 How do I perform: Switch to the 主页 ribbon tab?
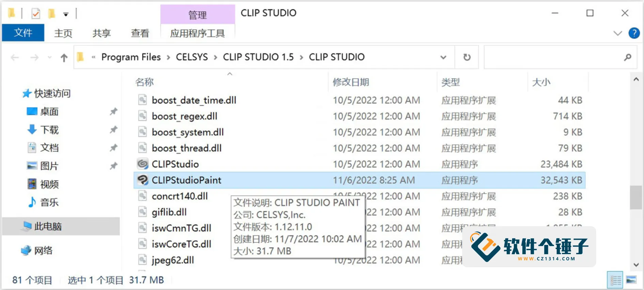[63, 33]
